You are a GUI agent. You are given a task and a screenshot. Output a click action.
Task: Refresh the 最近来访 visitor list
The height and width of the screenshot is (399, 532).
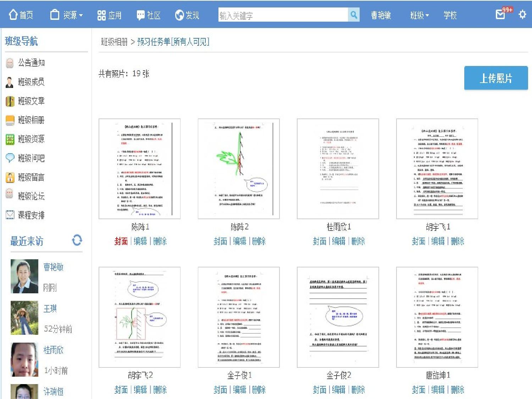(77, 241)
